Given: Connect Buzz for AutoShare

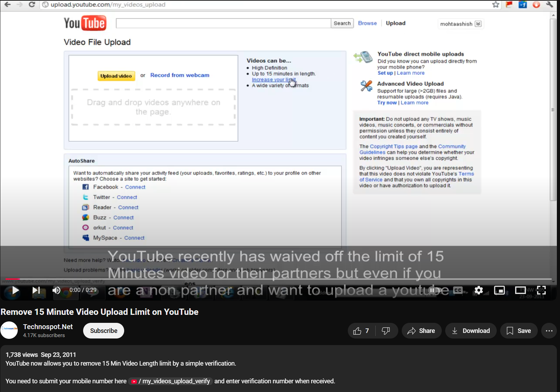Looking at the screenshot, I should pyautogui.click(x=123, y=218).
